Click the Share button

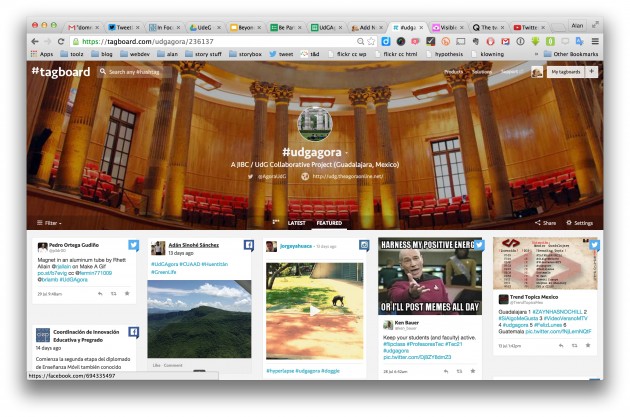(x=545, y=223)
